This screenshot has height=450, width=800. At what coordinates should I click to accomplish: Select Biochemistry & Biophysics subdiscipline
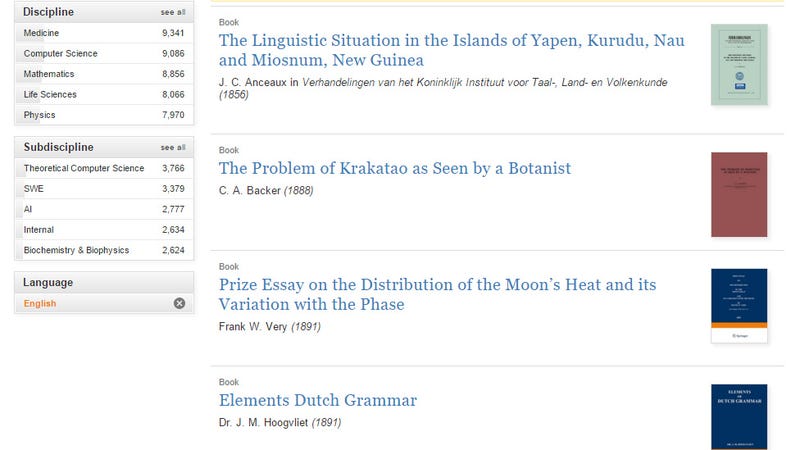click(104, 250)
